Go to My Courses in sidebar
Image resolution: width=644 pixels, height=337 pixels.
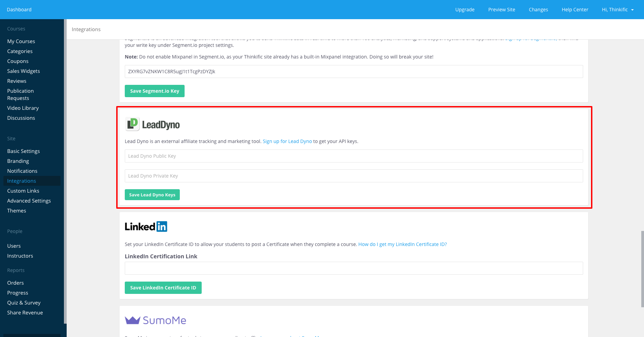click(x=21, y=41)
